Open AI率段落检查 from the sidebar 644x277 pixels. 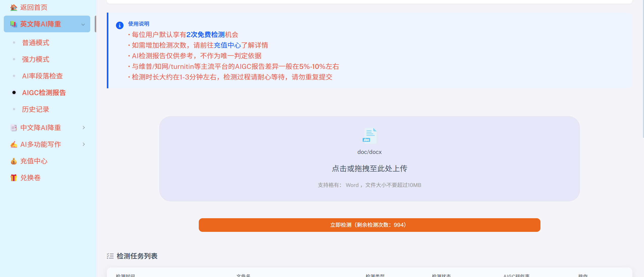point(42,76)
